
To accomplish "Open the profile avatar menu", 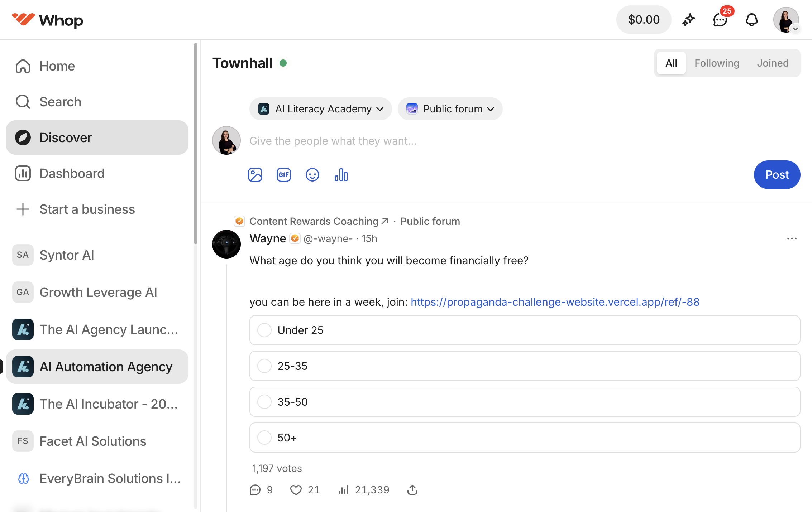I will pyautogui.click(x=786, y=20).
